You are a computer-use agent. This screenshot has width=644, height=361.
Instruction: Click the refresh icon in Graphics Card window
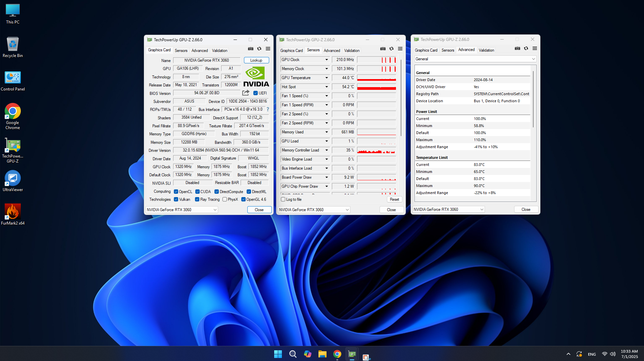[x=259, y=49]
